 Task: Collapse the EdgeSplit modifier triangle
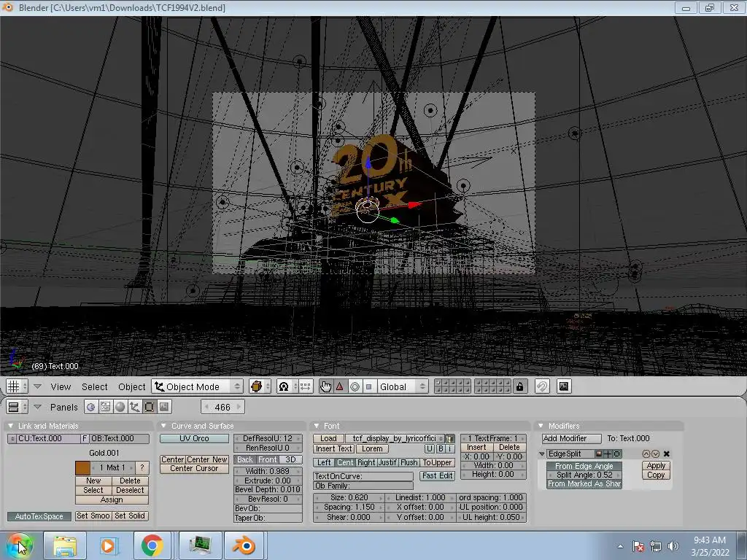click(542, 454)
